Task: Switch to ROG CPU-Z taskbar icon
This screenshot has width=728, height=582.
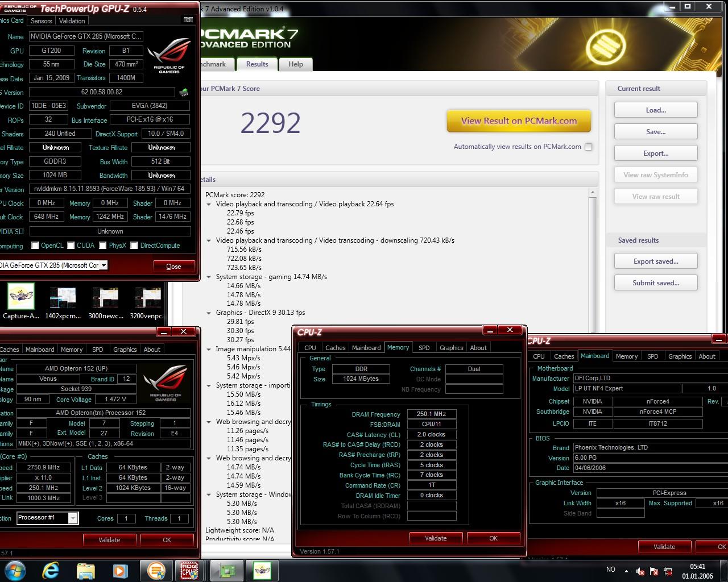Action: 189,570
